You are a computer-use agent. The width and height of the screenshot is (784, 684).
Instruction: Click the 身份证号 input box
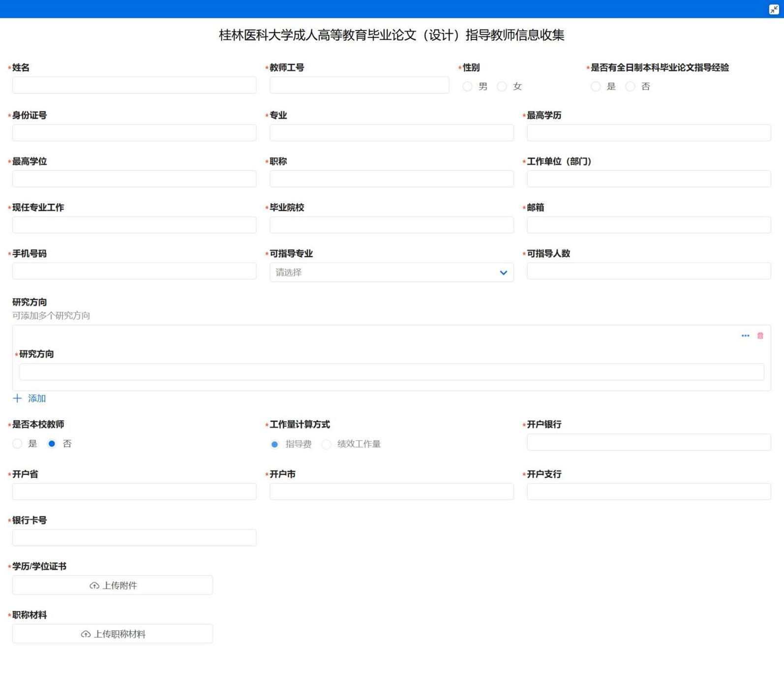tap(134, 133)
